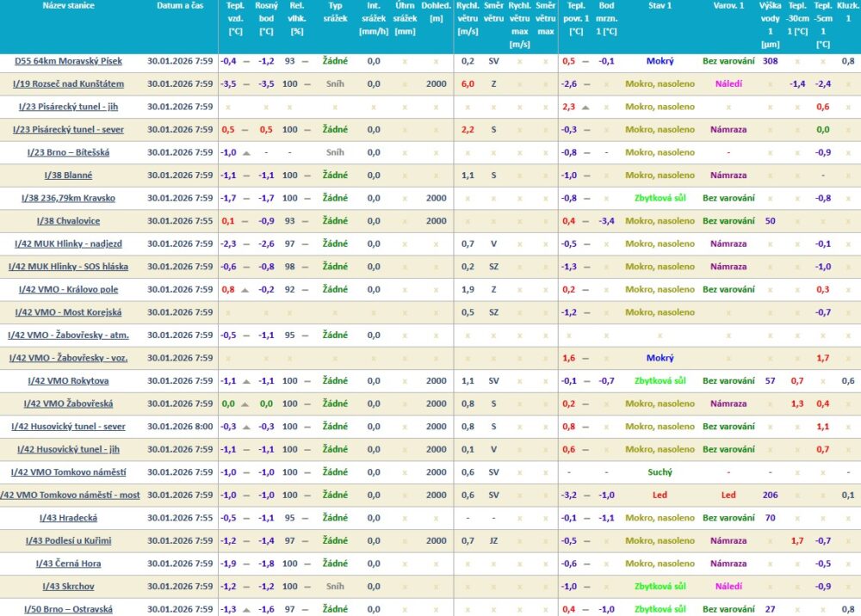Click the Datum a čas column header
The height and width of the screenshot is (616, 861).
180,6
